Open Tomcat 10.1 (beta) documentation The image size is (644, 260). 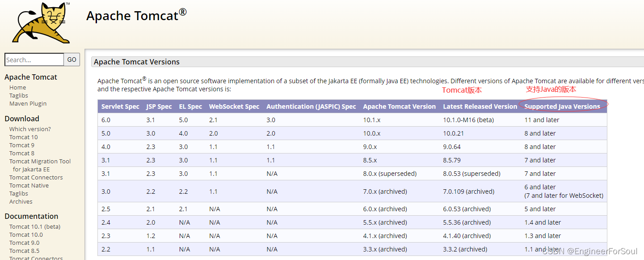tap(35, 226)
